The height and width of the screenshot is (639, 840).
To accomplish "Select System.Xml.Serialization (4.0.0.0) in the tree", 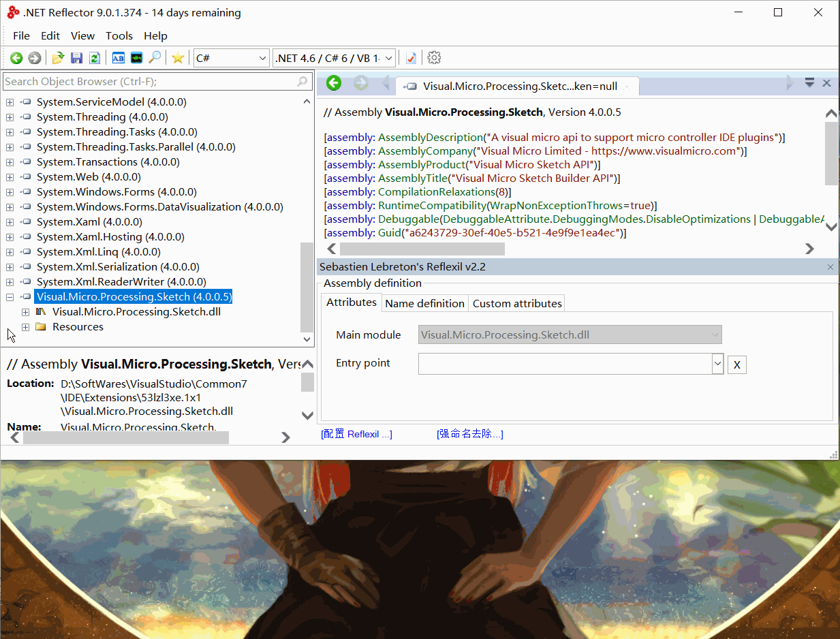I will tap(118, 267).
